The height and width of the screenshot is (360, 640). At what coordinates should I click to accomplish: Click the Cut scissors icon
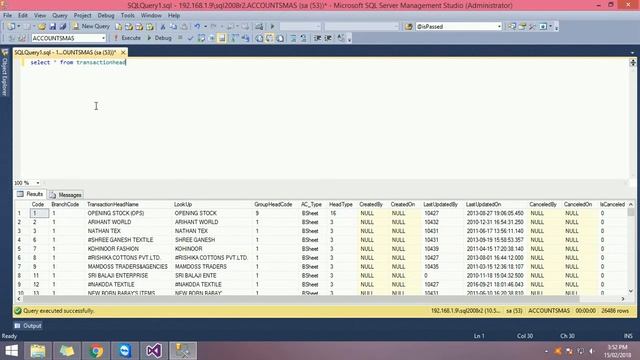pyautogui.click(x=162, y=27)
